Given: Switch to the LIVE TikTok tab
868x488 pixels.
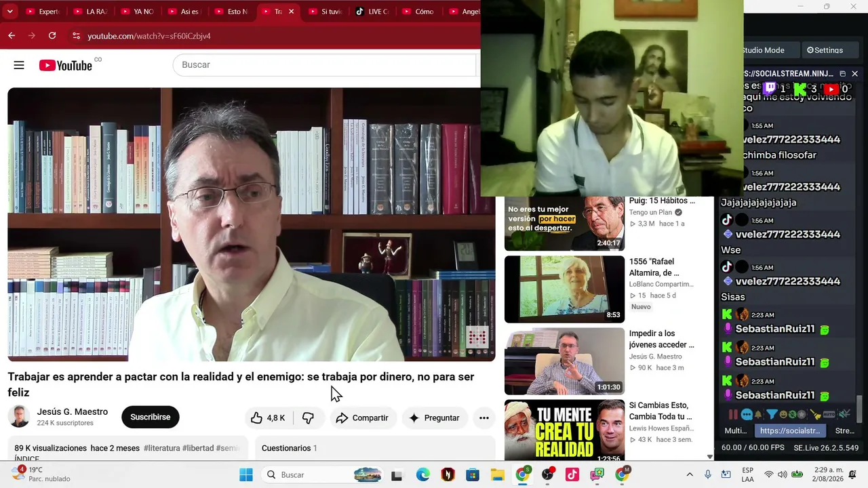Looking at the screenshot, I should [372, 12].
